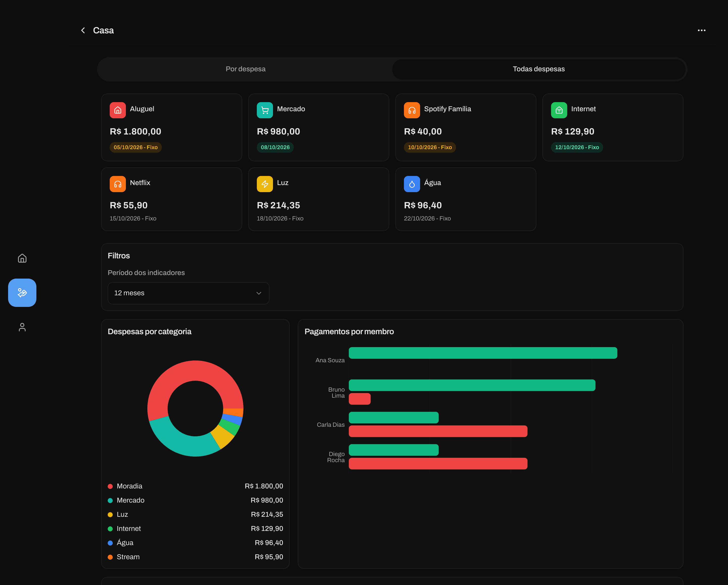Open the Aluguel R$ 1.800,00 card

coord(172,127)
